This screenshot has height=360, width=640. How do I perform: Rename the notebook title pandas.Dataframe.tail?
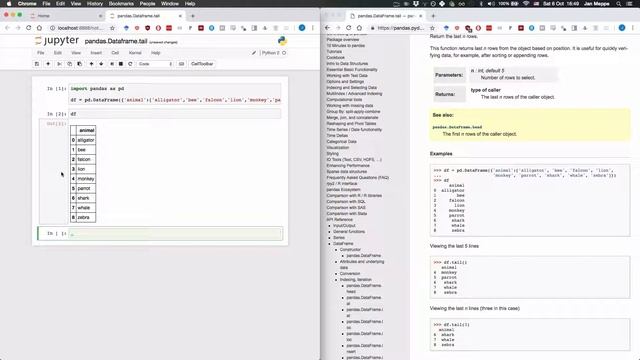116,41
